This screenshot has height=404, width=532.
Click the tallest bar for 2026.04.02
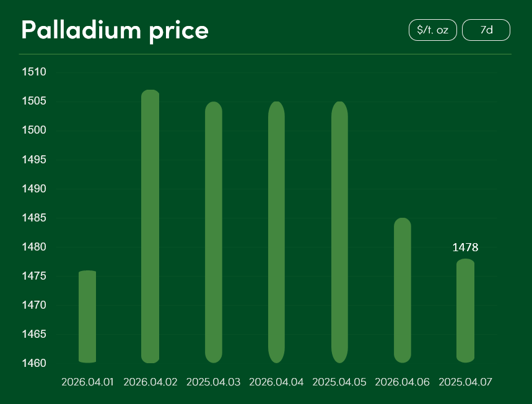[x=150, y=226]
